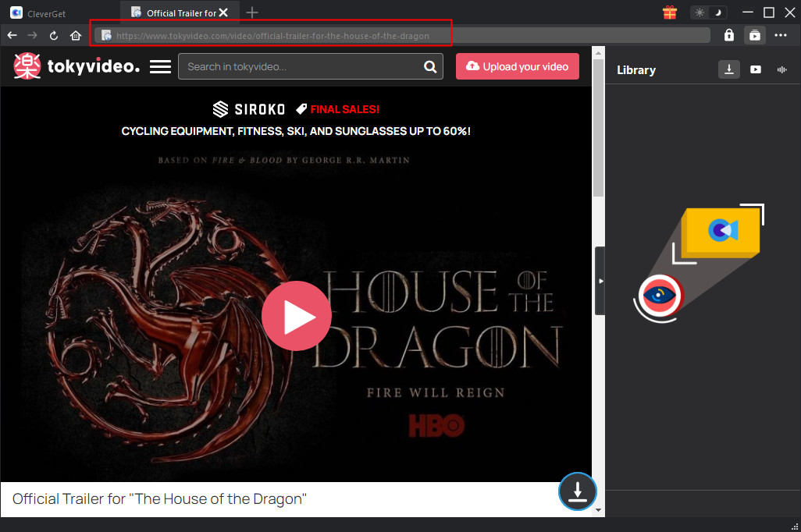Image resolution: width=801 pixels, height=532 pixels.
Task: Switch to light theme with sun icon
Action: (x=700, y=12)
